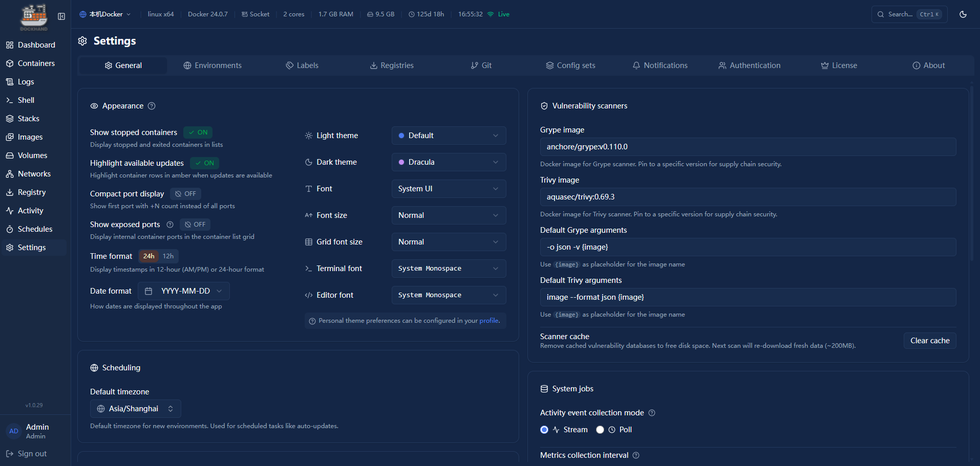Open Containers in sidebar

point(34,63)
